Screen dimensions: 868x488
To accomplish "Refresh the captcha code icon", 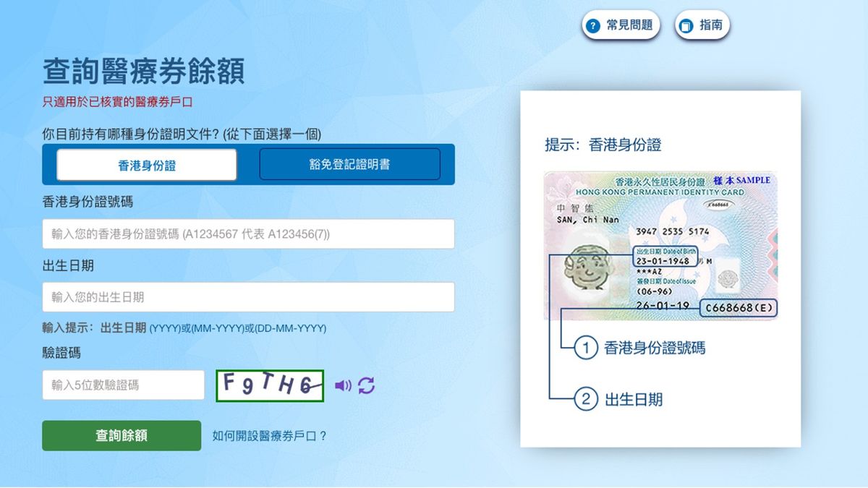I will click(367, 386).
